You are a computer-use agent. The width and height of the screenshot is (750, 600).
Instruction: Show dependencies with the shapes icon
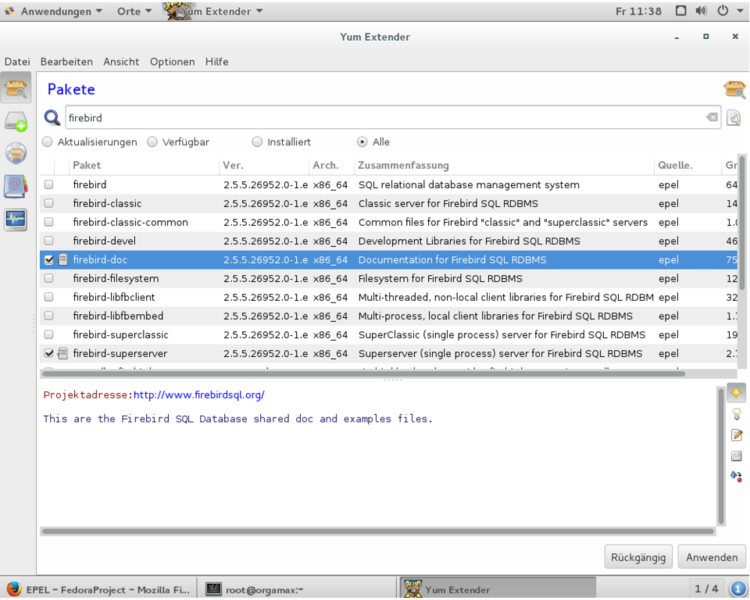(x=737, y=477)
